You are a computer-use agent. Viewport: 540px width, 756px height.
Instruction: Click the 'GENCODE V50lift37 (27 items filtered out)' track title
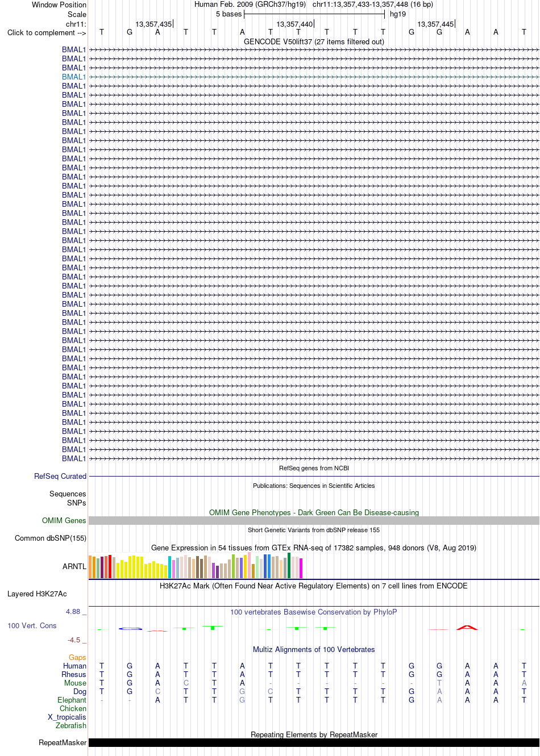314,41
